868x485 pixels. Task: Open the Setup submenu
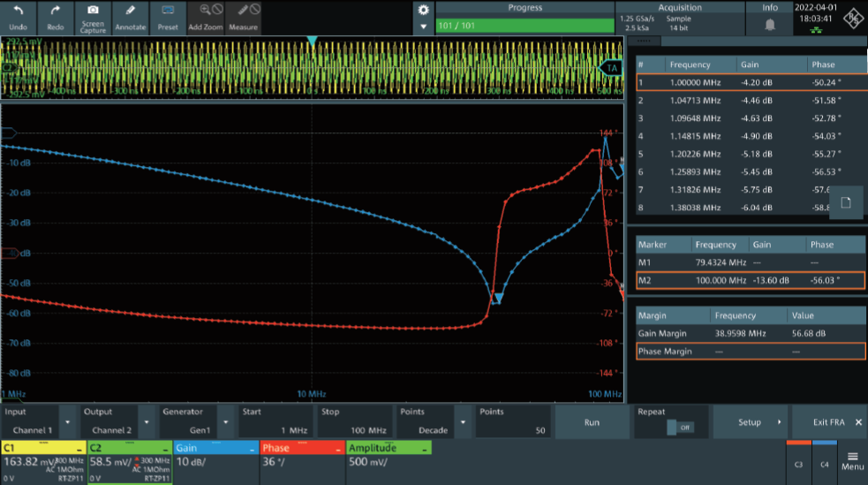tap(751, 422)
